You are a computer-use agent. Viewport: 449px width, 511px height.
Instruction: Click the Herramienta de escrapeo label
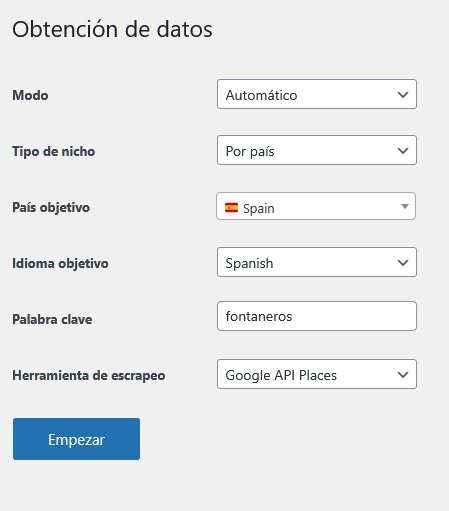click(89, 375)
